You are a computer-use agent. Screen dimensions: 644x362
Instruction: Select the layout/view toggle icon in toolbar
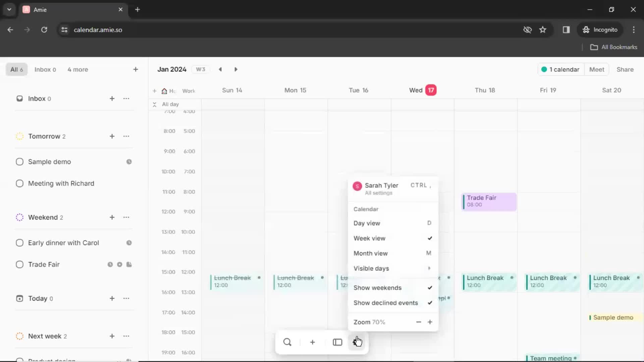point(337,342)
